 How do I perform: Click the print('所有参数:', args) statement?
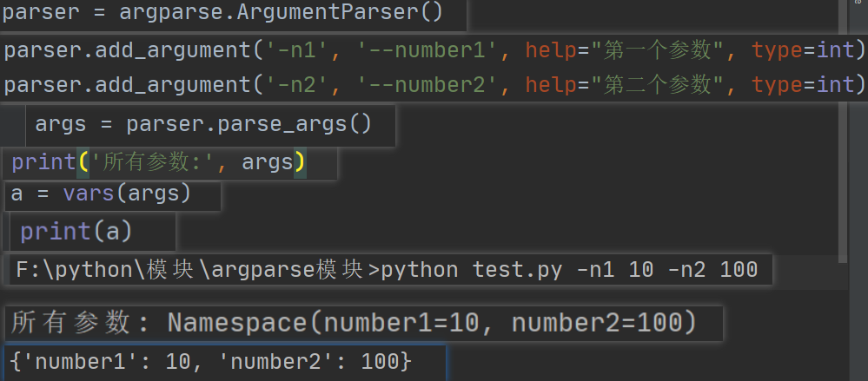click(x=158, y=162)
